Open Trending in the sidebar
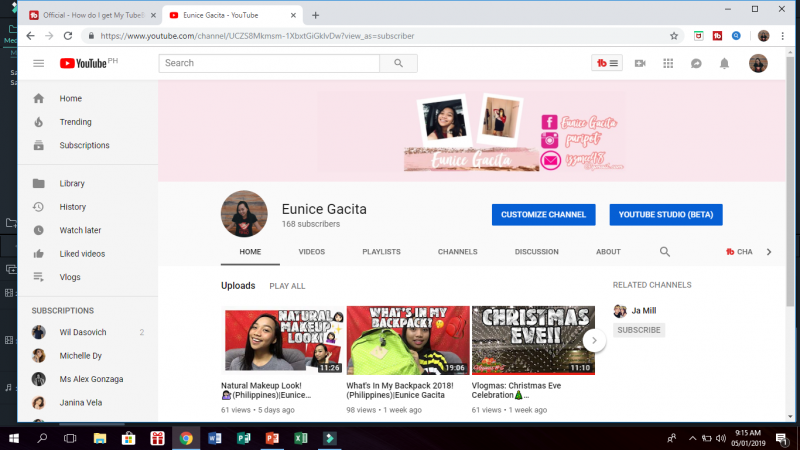800x450 pixels. pos(75,122)
